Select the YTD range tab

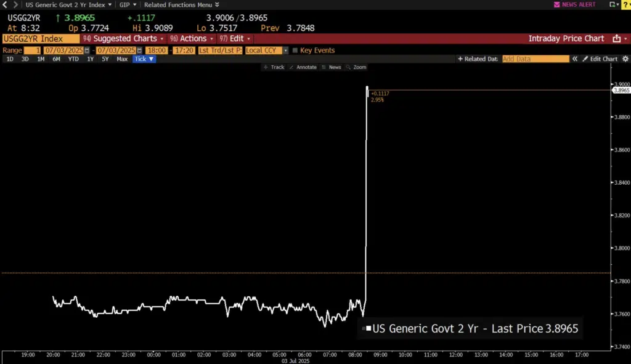(x=73, y=59)
